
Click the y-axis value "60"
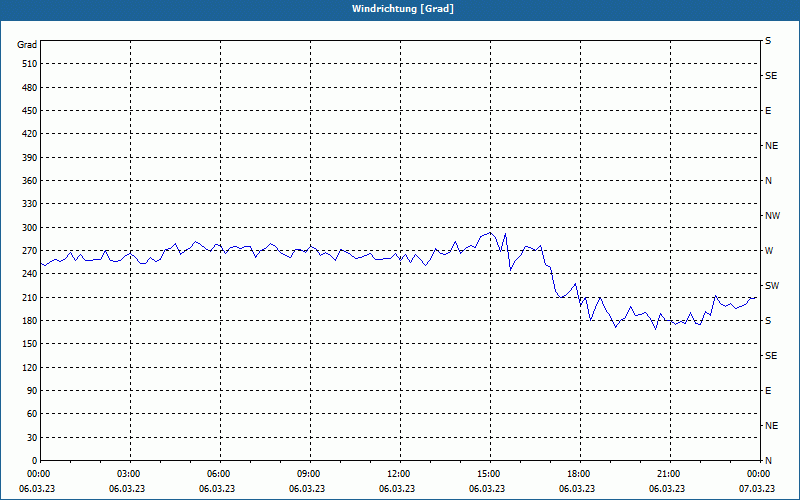pyautogui.click(x=32, y=414)
